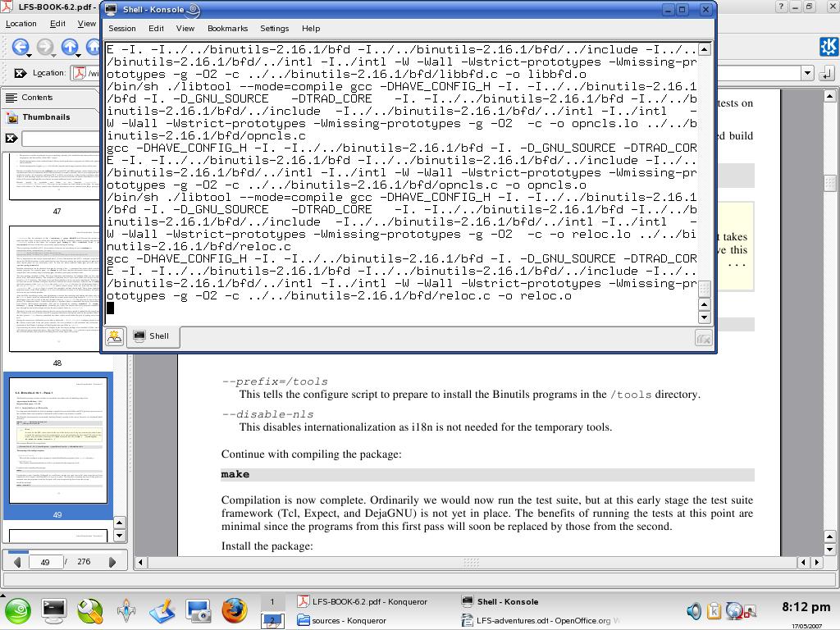Viewport: 840px width, 630px height.
Task: Switch to virtual desktop 1 in pager
Action: click(272, 602)
